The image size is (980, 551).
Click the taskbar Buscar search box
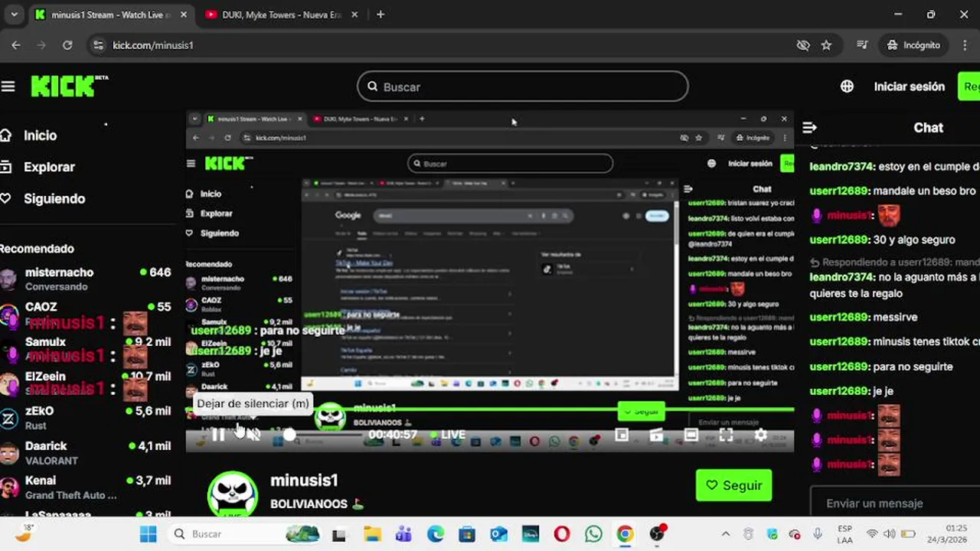tap(245, 534)
